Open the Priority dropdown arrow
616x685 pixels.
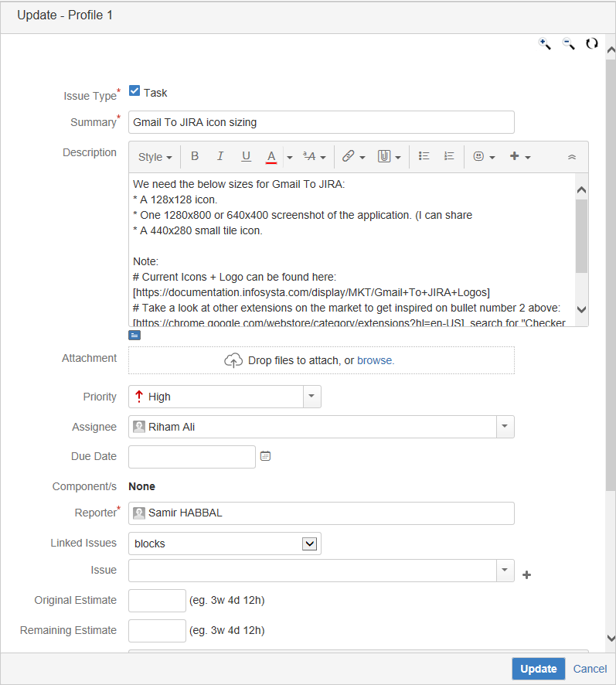(312, 397)
